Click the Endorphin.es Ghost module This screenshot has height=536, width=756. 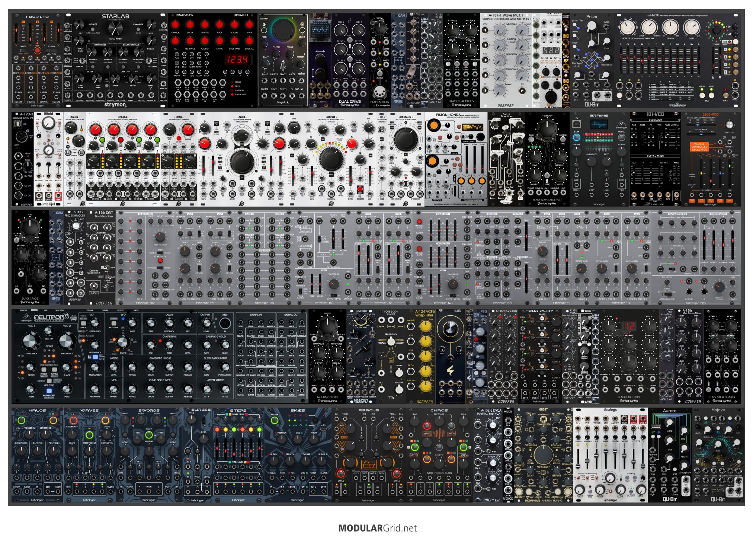click(544, 455)
